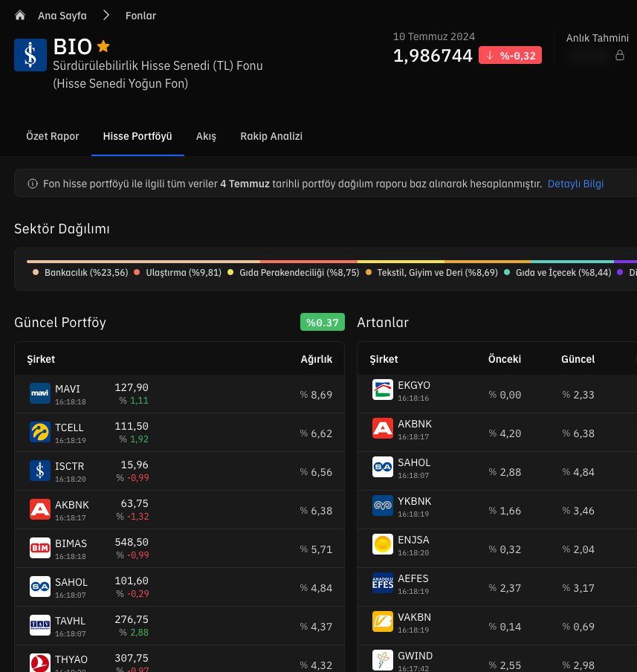Click the Bankacılık sector legend dot
This screenshot has height=672, width=637.
[x=36, y=272]
